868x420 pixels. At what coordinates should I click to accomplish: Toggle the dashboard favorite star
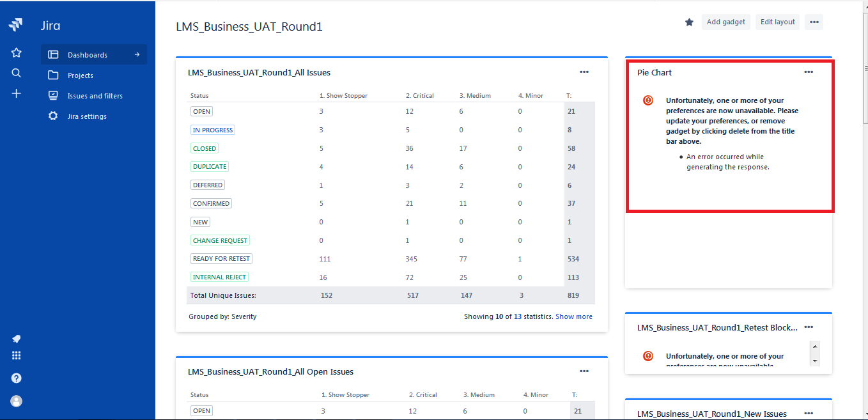click(x=689, y=22)
